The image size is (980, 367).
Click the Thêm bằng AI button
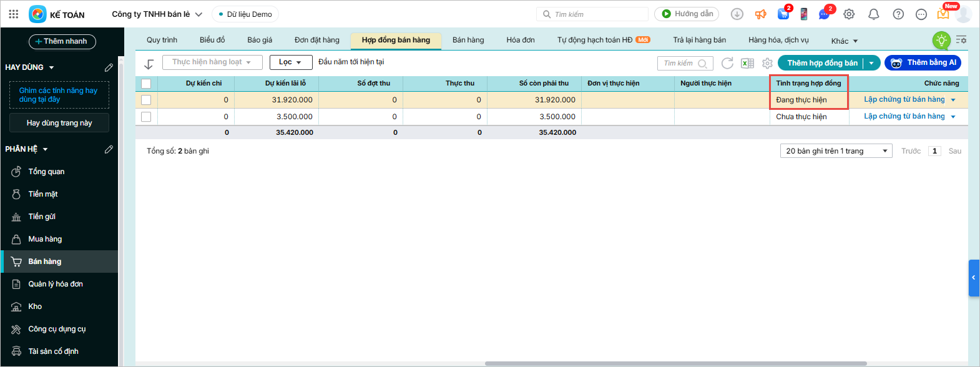[923, 63]
